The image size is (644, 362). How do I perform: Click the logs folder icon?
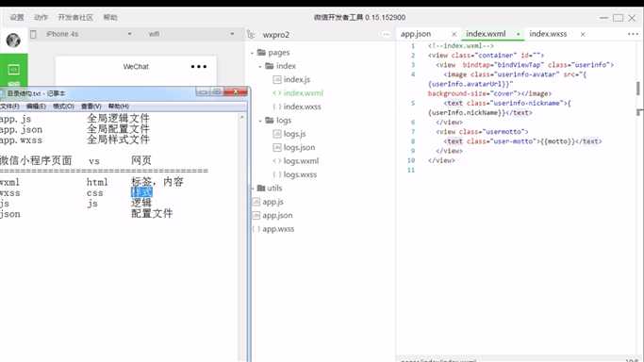270,121
